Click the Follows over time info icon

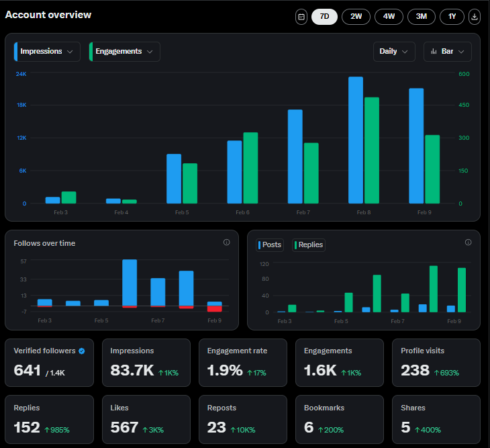227,242
